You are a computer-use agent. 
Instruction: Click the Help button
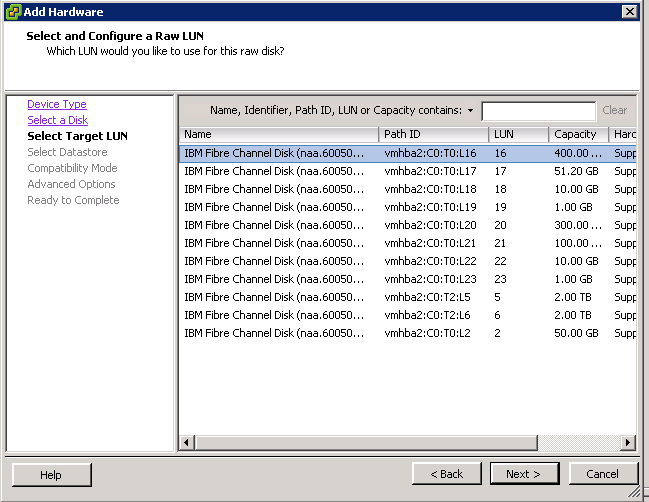coord(51,475)
